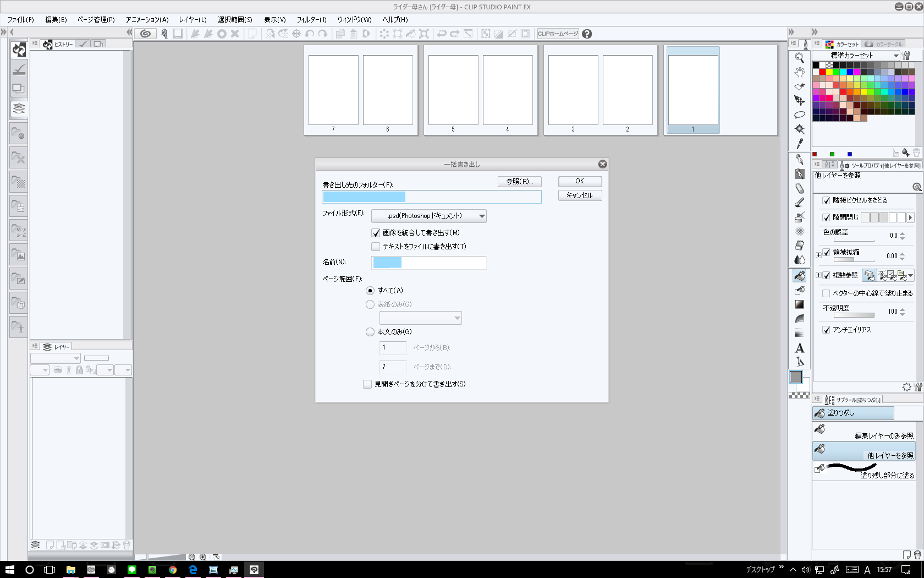Expand the 領域拡縮 plus expander

(x=818, y=255)
